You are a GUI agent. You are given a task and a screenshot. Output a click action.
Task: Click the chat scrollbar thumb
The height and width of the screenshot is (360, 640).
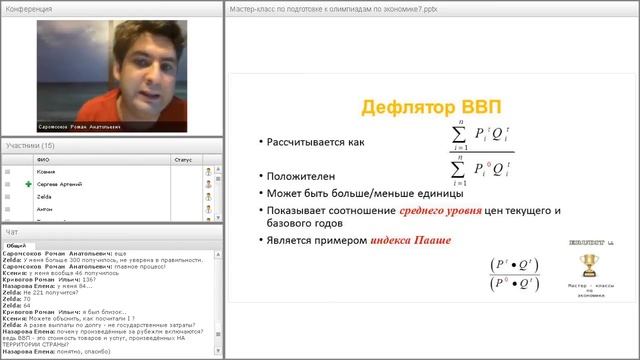click(218, 334)
